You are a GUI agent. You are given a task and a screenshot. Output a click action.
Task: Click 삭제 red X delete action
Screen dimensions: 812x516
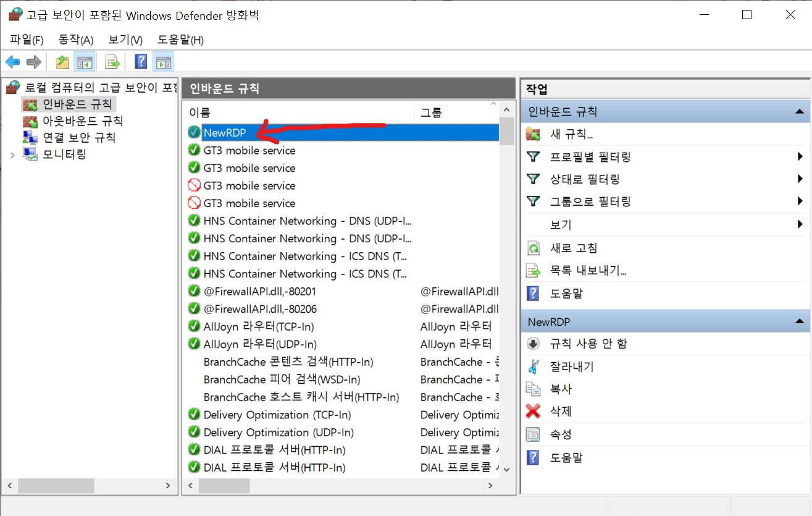tap(561, 412)
